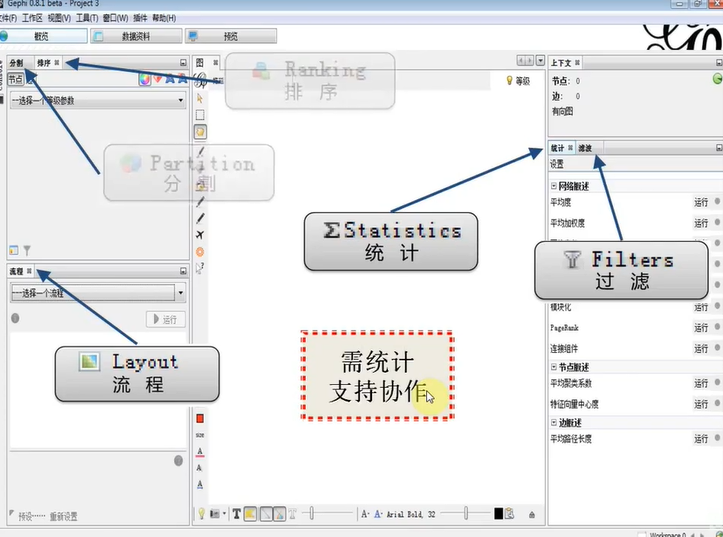Viewport: 723px width, 537px height.
Task: Click clipboard attributes icon beside black swatch
Action: [x=510, y=513]
